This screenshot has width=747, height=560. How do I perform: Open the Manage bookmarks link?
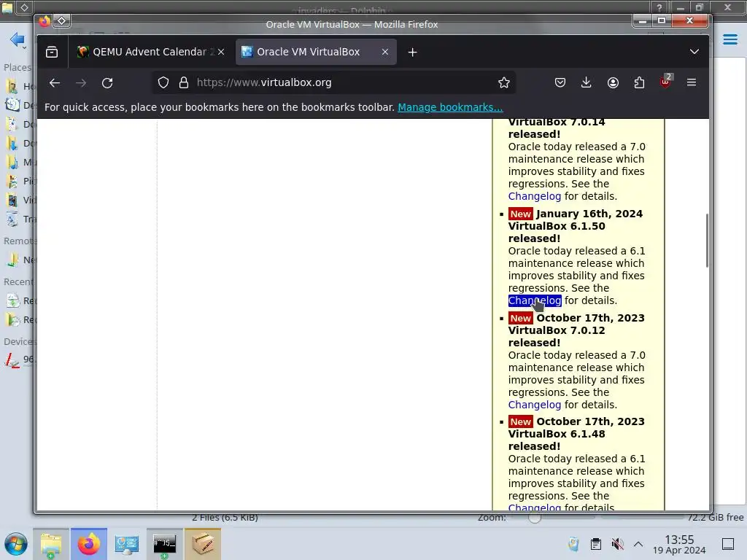[450, 107]
